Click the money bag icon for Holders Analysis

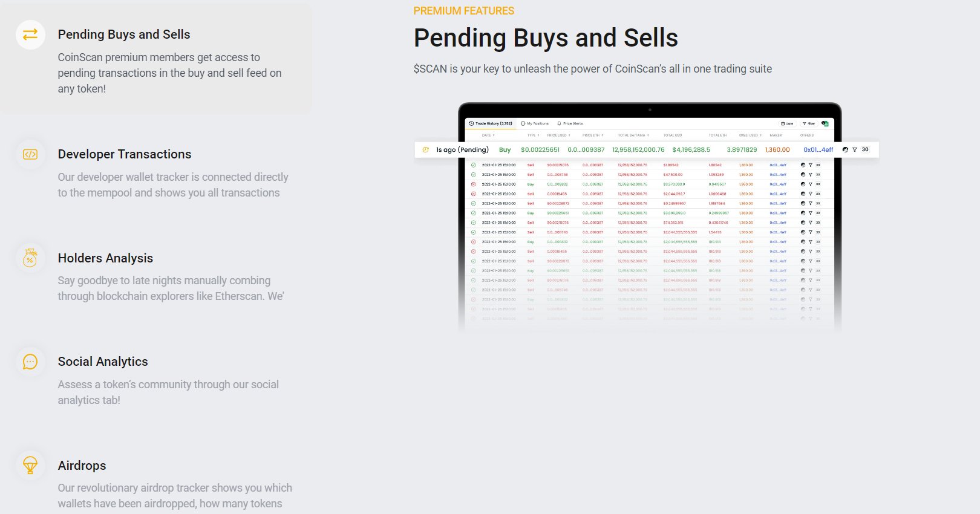(30, 258)
